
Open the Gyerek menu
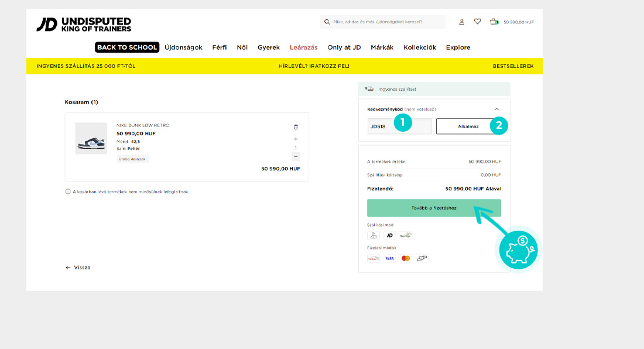point(269,47)
